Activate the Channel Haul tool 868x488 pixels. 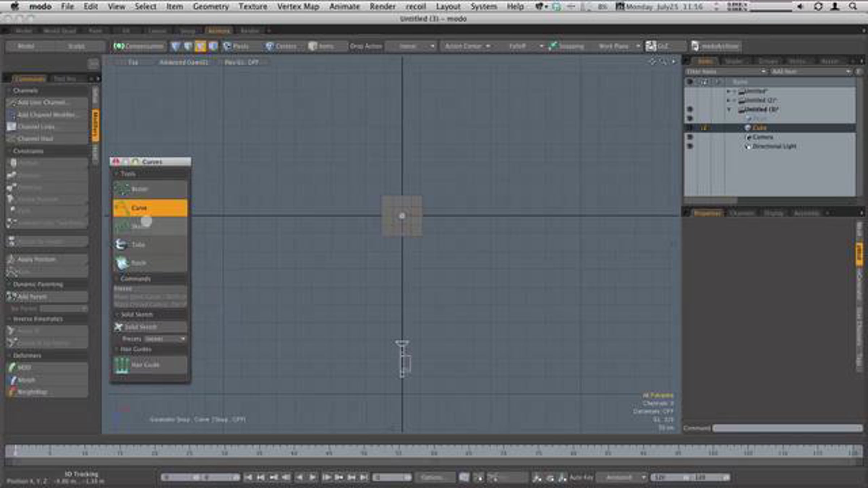47,139
